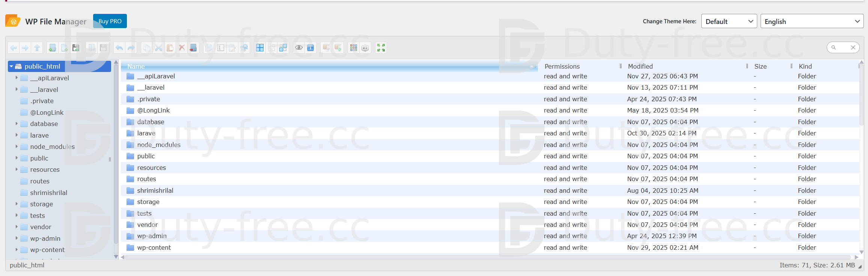Open Get Info with the blue info icon
Screen dimensions: 868x276
tap(310, 48)
